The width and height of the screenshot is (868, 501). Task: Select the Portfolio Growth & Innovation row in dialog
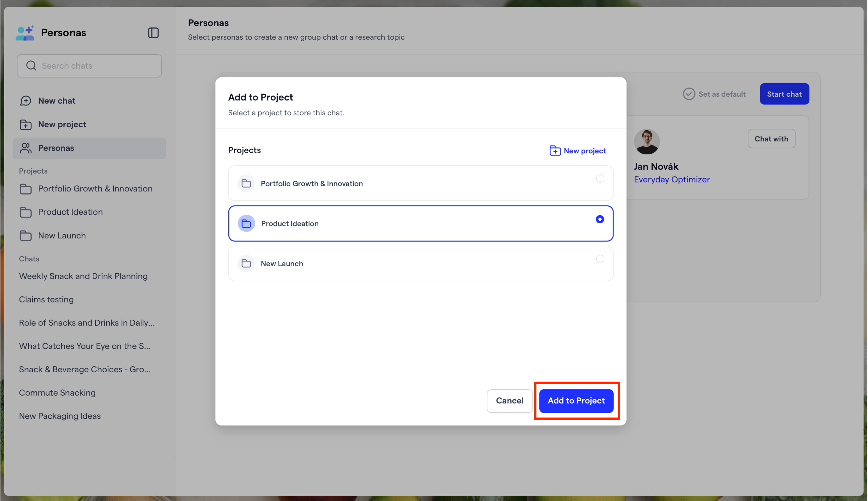click(421, 183)
